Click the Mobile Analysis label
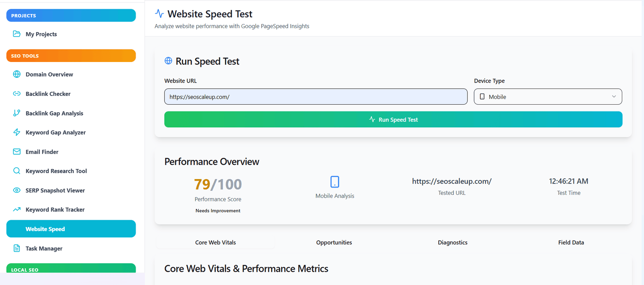This screenshot has width=644, height=285. tap(335, 196)
